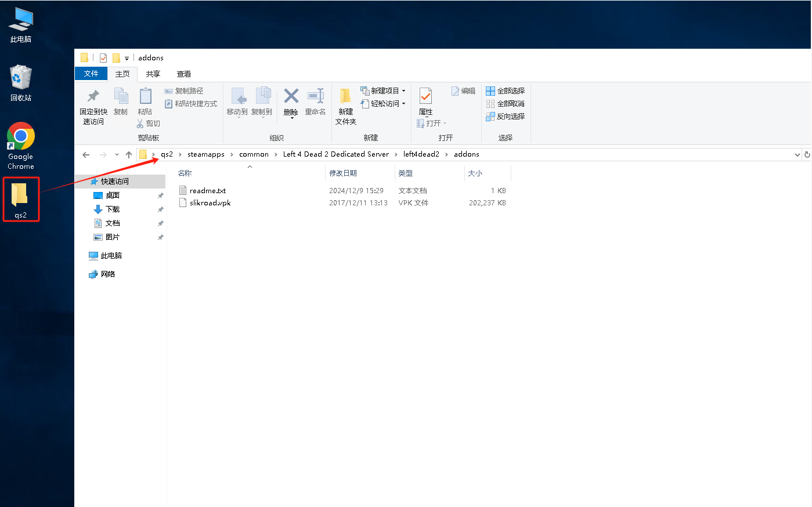This screenshot has height=507, width=812.
Task: Click the properties quick-access icon in the title bar
Action: 103,57
